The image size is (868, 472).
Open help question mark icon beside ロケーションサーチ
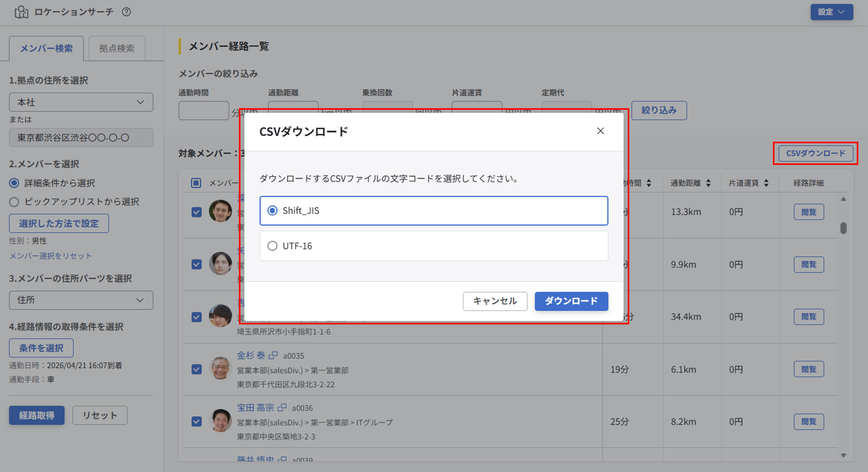(126, 12)
